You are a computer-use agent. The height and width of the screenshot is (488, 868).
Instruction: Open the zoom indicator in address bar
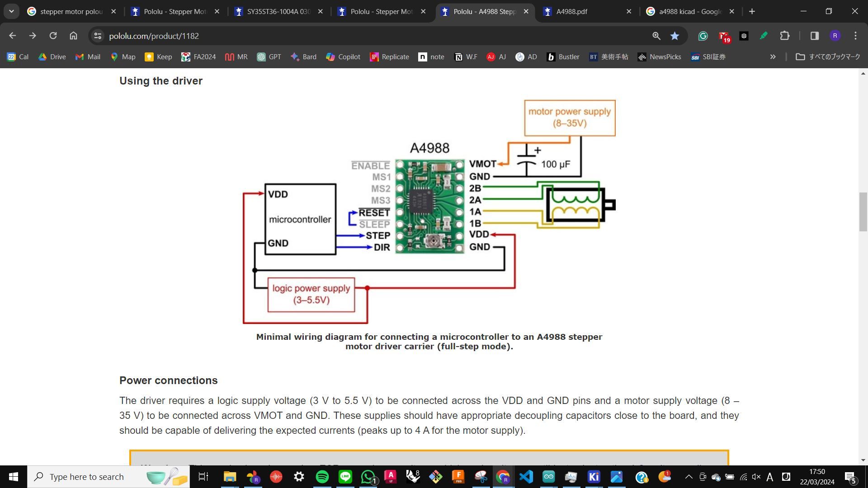pyautogui.click(x=656, y=36)
